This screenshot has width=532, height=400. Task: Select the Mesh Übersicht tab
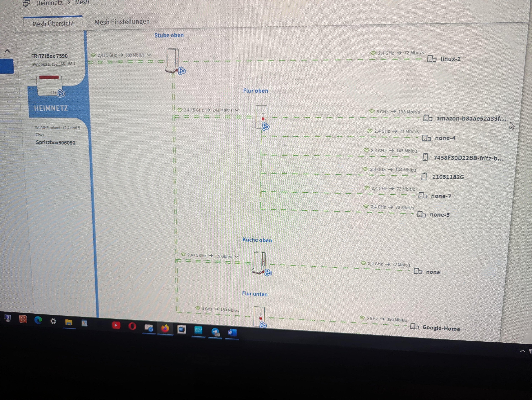click(x=53, y=24)
